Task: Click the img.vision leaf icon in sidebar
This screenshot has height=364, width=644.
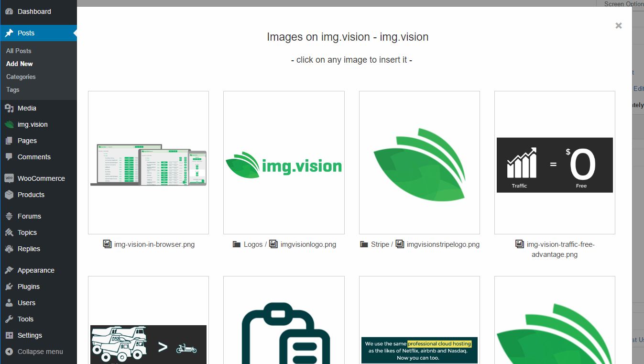Action: tap(9, 124)
